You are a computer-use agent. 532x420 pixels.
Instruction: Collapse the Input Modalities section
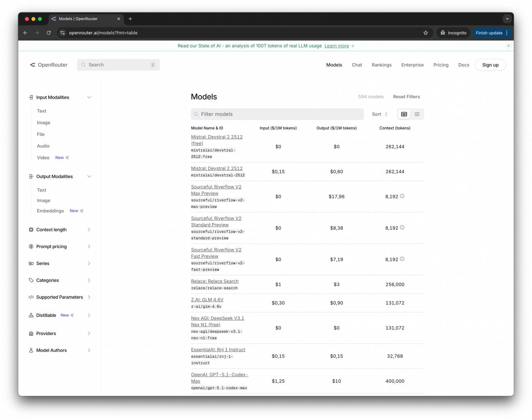click(89, 97)
